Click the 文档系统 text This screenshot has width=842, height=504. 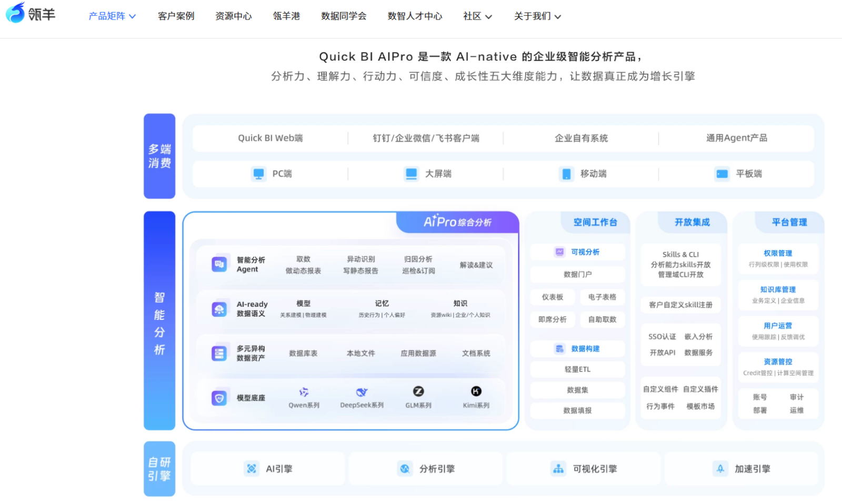click(x=476, y=354)
